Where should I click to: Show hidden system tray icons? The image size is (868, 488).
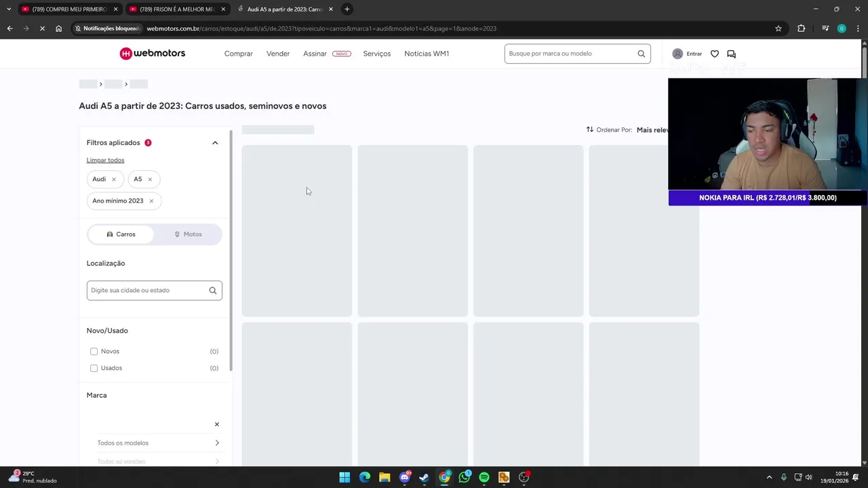769,477
